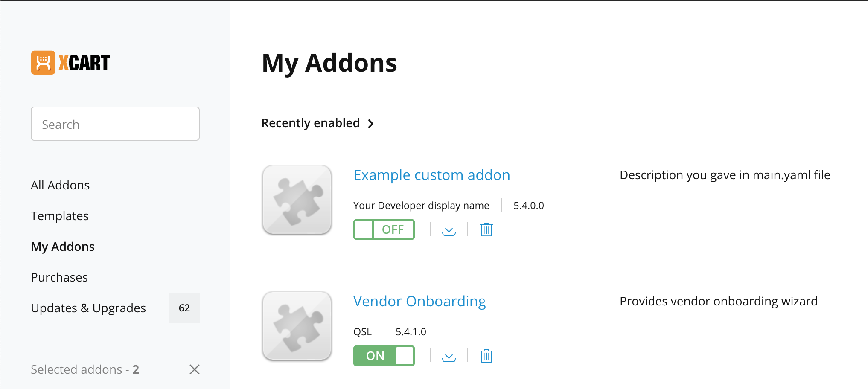Open the Purchases page
This screenshot has width=868, height=389.
(59, 277)
